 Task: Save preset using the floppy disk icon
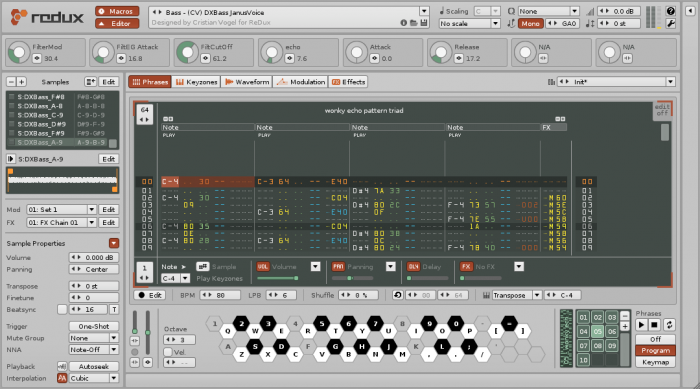[x=424, y=23]
